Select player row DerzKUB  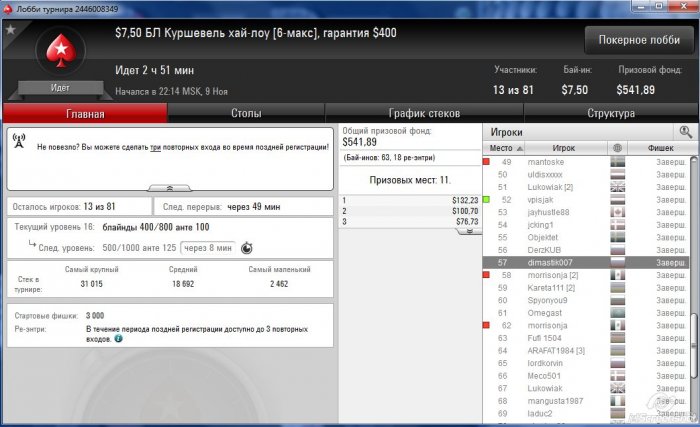tap(586, 250)
